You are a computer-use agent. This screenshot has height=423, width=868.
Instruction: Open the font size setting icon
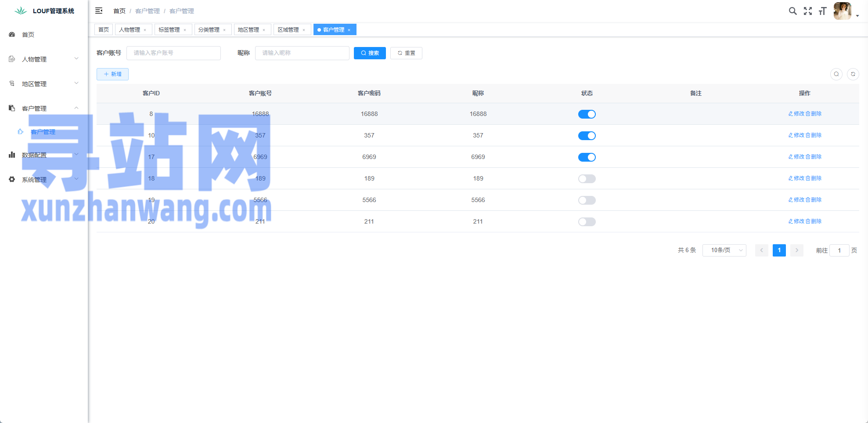click(822, 11)
